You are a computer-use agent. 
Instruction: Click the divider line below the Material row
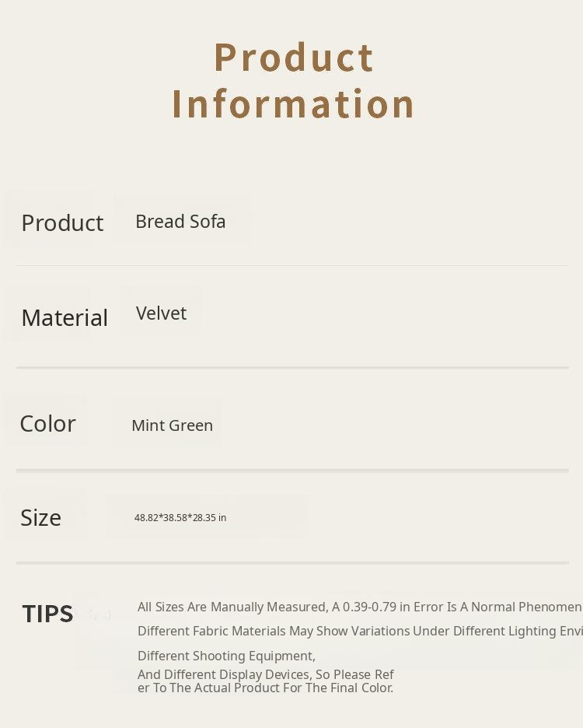click(x=292, y=367)
